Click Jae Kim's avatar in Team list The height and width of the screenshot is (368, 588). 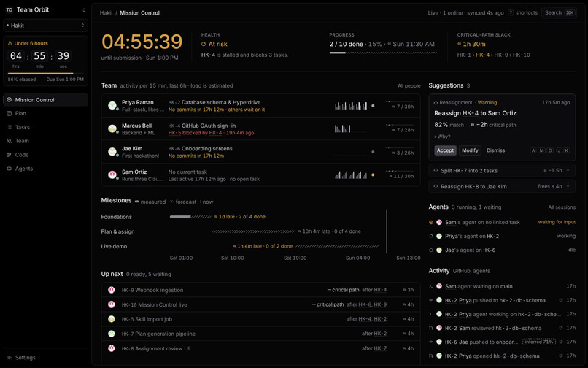click(x=112, y=152)
